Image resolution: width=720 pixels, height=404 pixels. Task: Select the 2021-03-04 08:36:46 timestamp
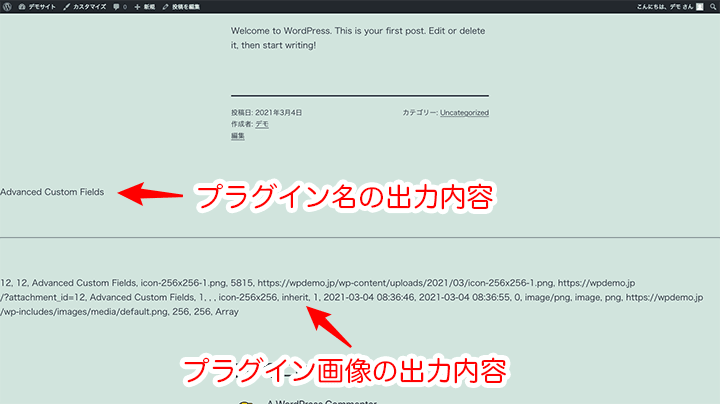point(369,297)
